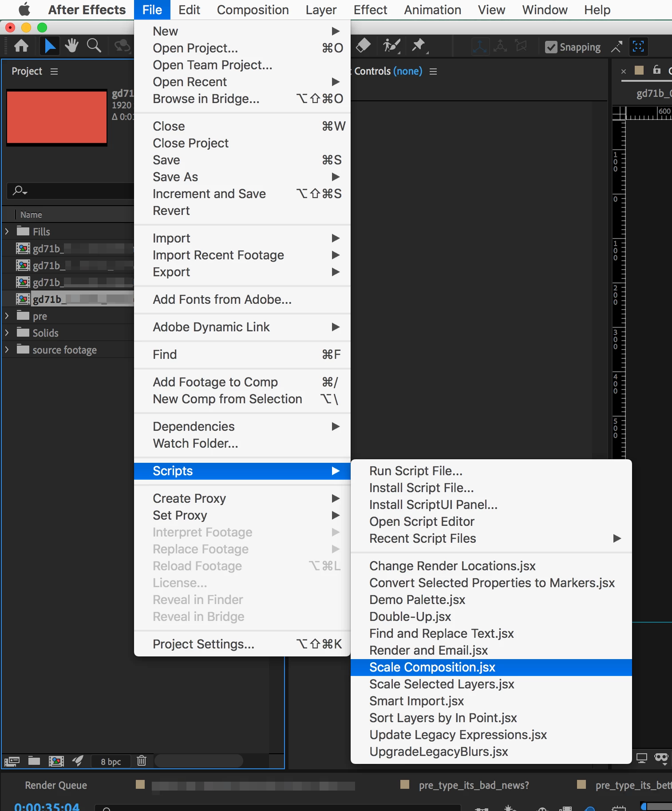The width and height of the screenshot is (672, 811).
Task: Open the Save As submenu
Action: point(242,177)
